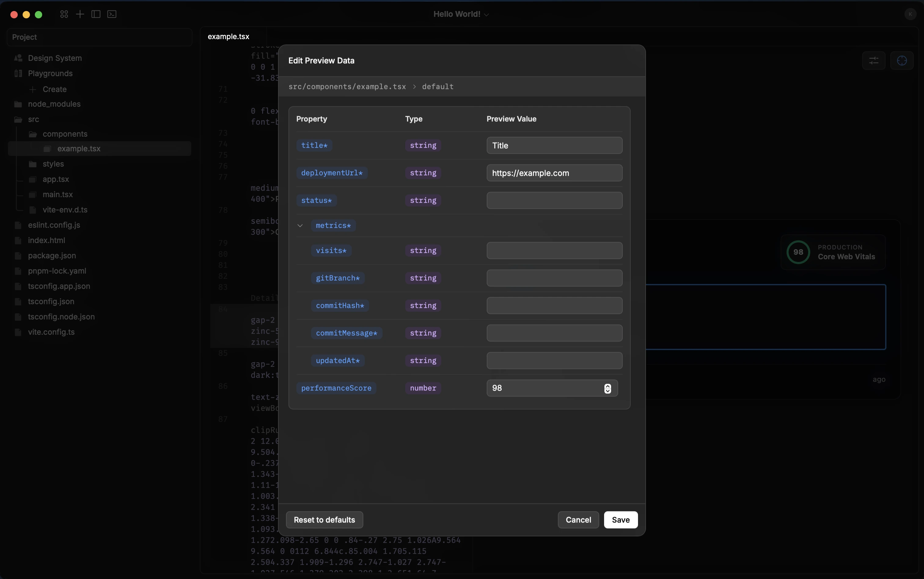The width and height of the screenshot is (924, 579).
Task: Click the Project search field
Action: pyautogui.click(x=100, y=37)
